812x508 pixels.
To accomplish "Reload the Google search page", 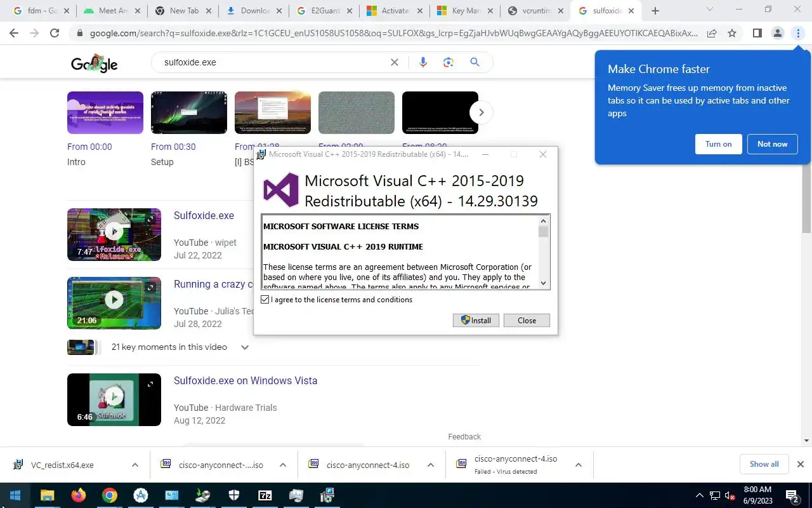I will [x=55, y=33].
